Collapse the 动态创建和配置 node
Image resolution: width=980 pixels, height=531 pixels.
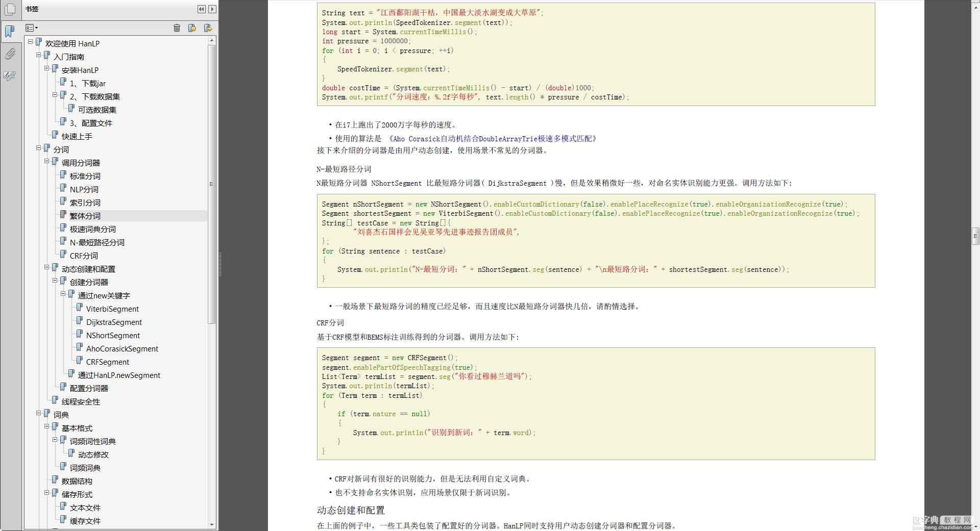pyautogui.click(x=47, y=267)
